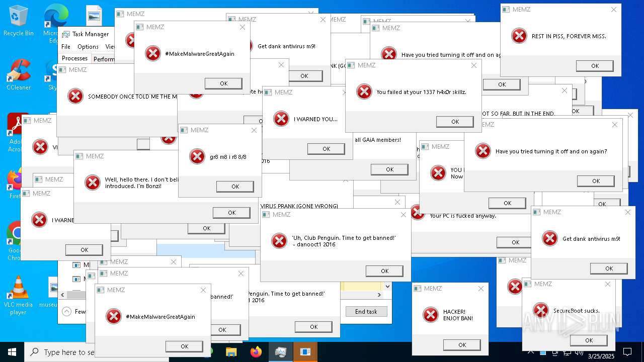
Task: Click Task Manager list scroll-down arrow
Action: pos(387,287)
